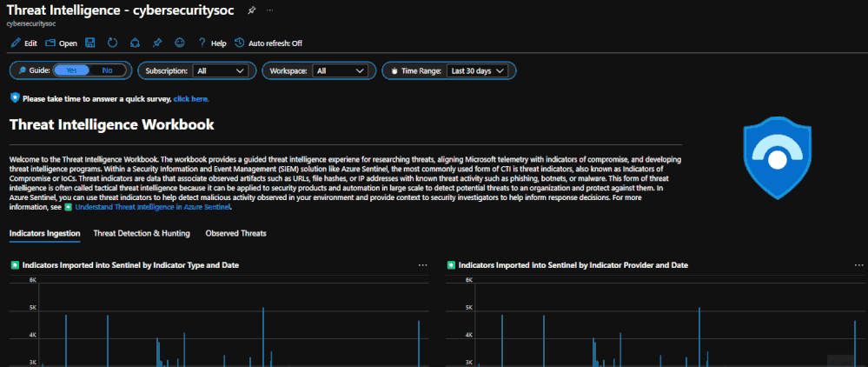
Task: Pin the workbook using the toolbar pin icon
Action: tap(157, 43)
